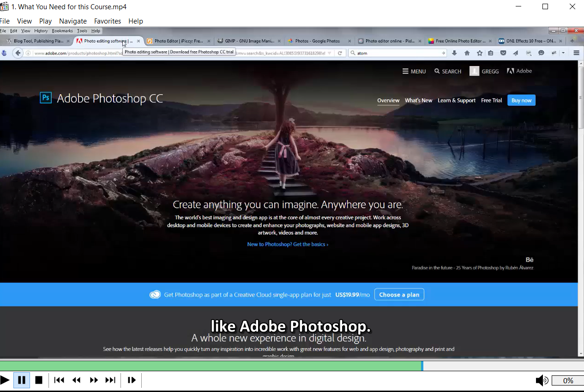Image resolution: width=584 pixels, height=392 pixels.
Task: Open the player's View menu
Action: (24, 21)
